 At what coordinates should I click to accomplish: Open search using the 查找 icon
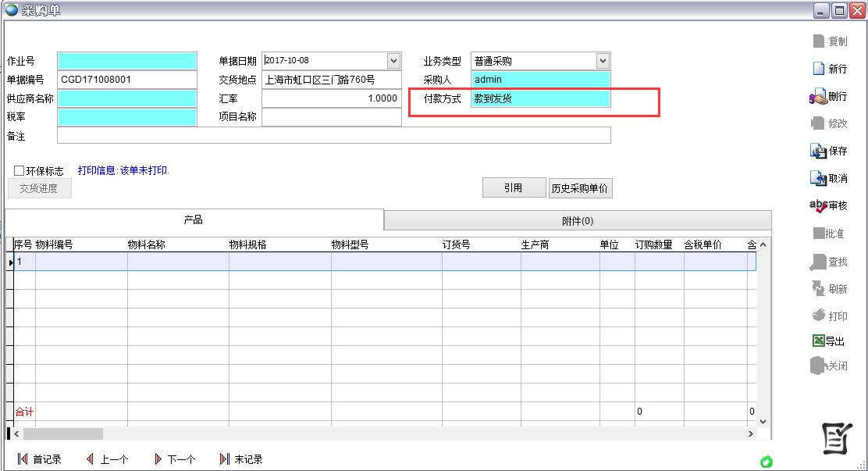point(827,261)
